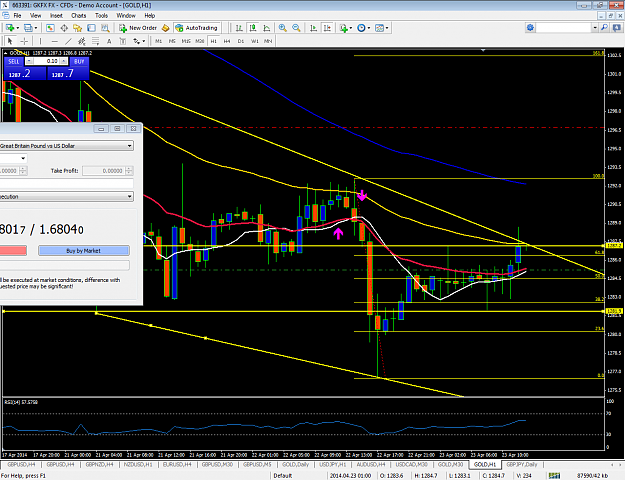Image resolution: width=625 pixels, height=480 pixels.
Task: Click the Zoom Out magnifier icon
Action: point(296,28)
